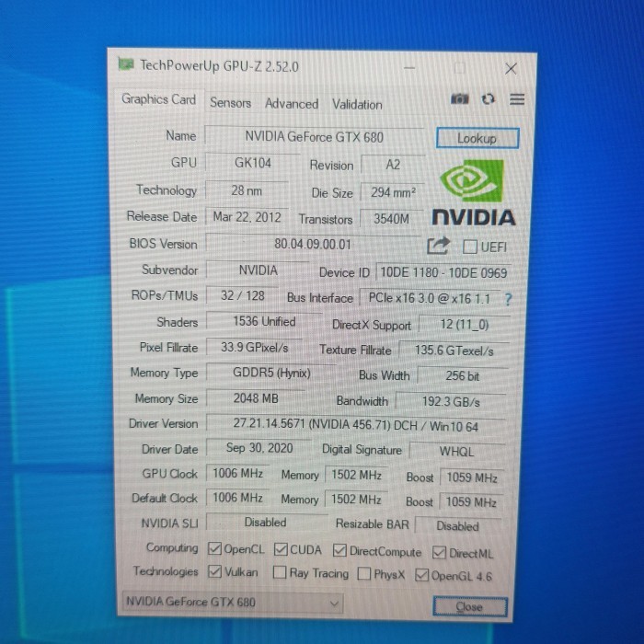Click the Close button at bottom
The height and width of the screenshot is (644, 644).
[470, 606]
